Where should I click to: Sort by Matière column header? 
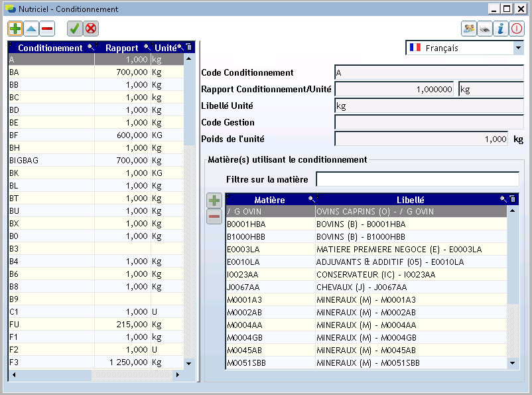tap(270, 200)
